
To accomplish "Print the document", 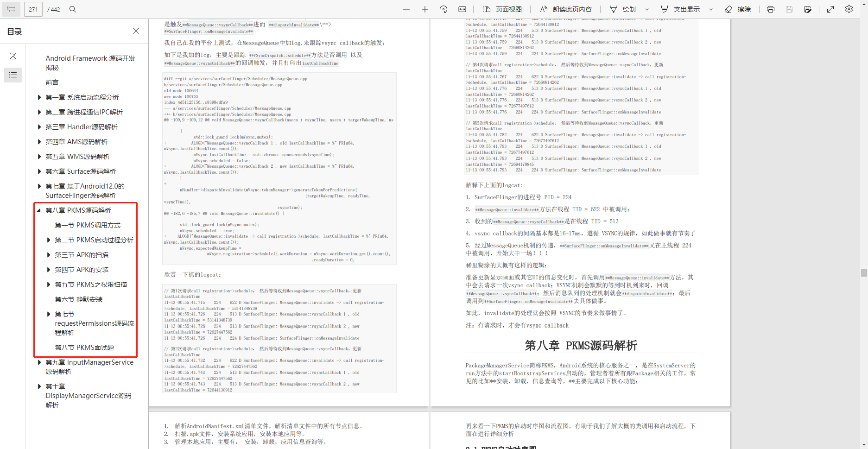I will (x=770, y=9).
